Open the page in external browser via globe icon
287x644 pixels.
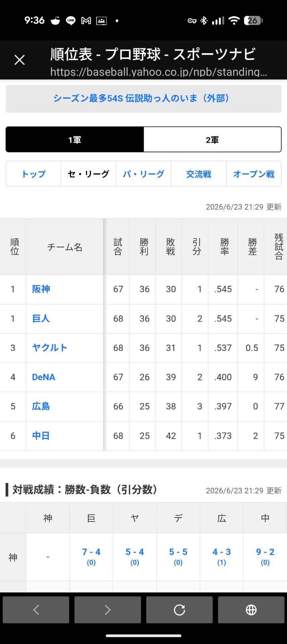pos(251,610)
